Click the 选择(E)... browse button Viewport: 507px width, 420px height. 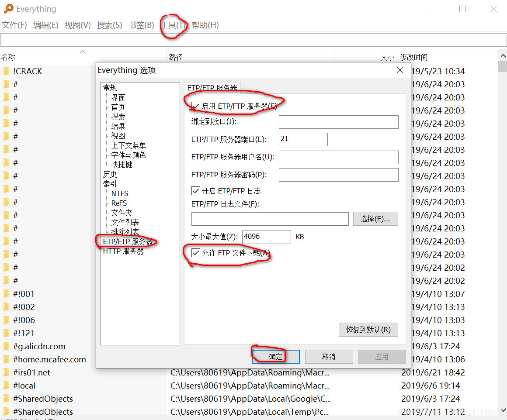[x=375, y=219]
